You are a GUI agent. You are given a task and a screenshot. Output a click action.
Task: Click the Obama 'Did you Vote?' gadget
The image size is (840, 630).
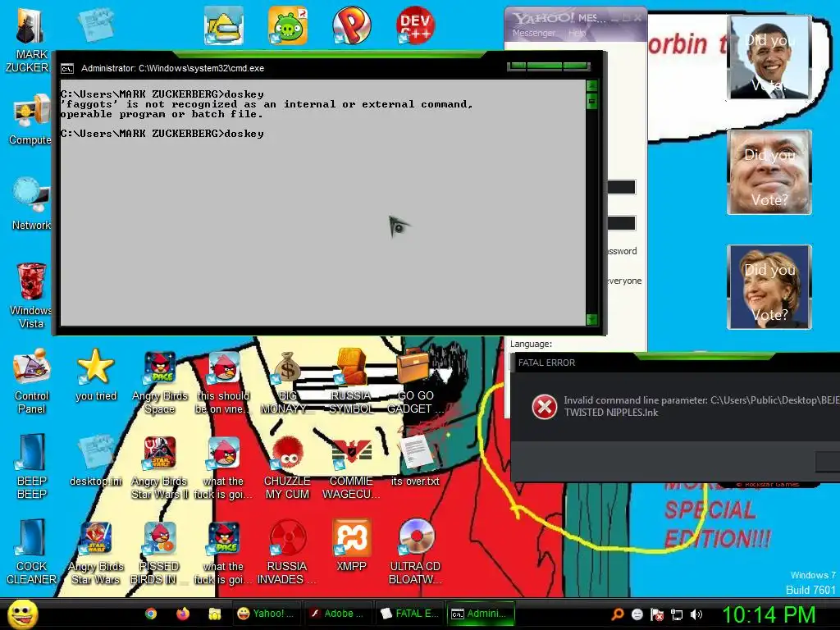point(769,57)
